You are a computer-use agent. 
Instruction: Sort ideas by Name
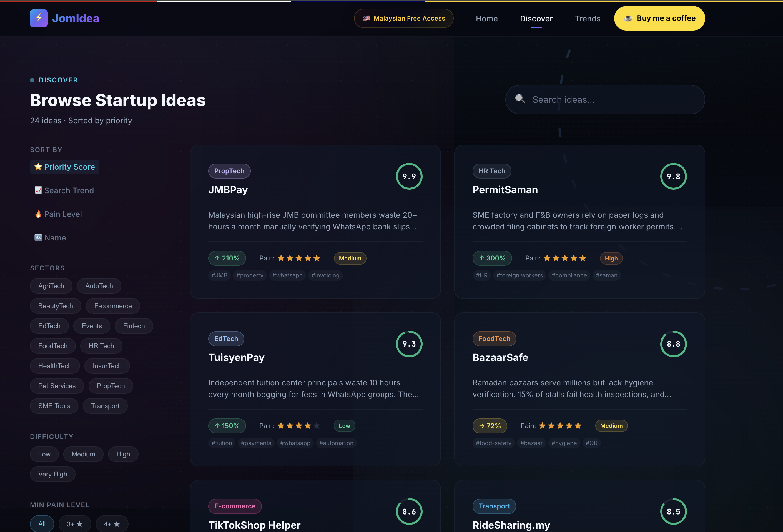[50, 237]
